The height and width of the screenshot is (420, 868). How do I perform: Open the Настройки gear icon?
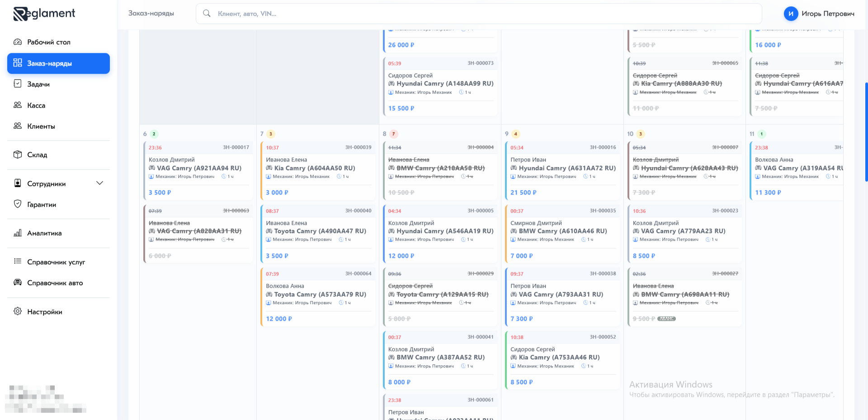pos(18,311)
